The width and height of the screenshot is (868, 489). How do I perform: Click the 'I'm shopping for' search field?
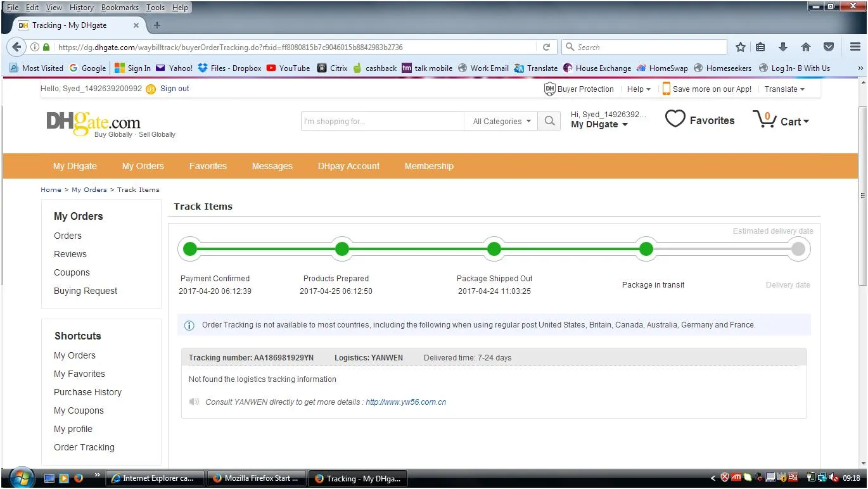382,122
